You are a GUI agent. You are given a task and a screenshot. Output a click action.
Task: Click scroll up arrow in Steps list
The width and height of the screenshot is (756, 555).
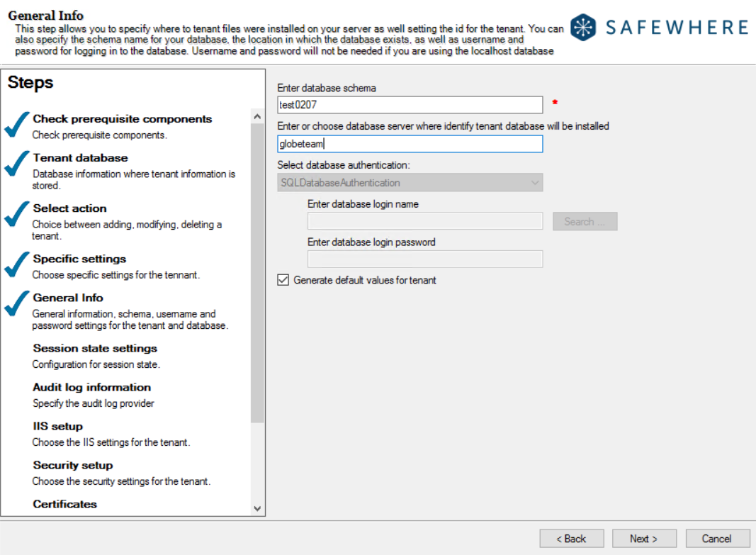click(257, 117)
